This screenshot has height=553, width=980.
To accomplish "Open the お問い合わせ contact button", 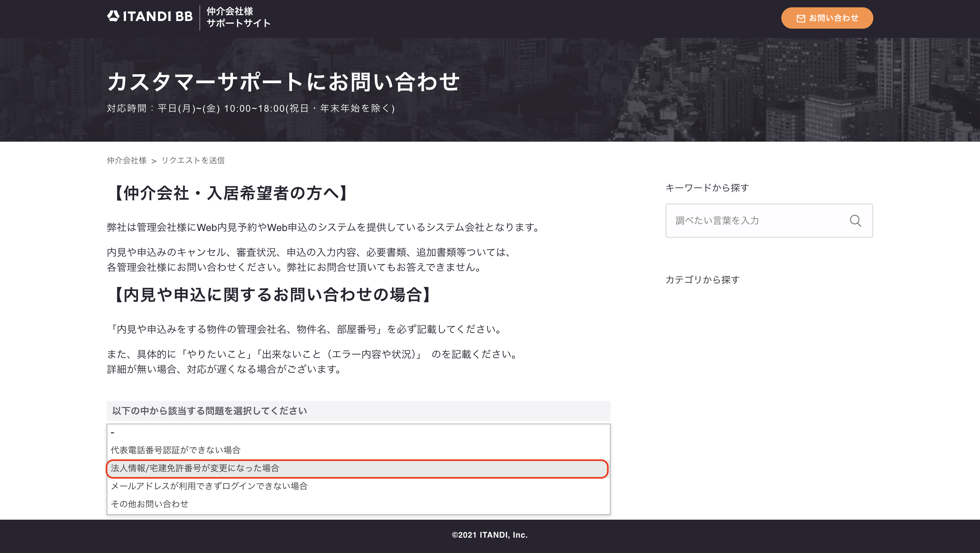I will [x=827, y=18].
